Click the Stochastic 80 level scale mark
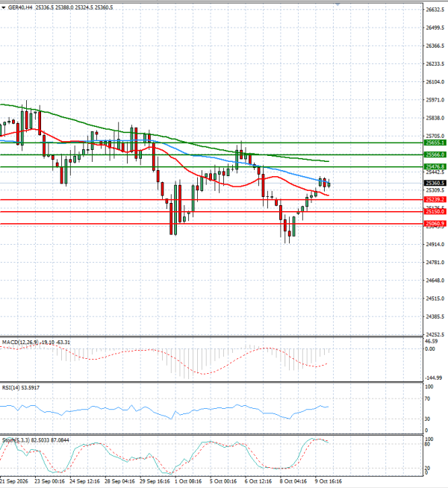The width and height of the screenshot is (448, 488). point(428,444)
